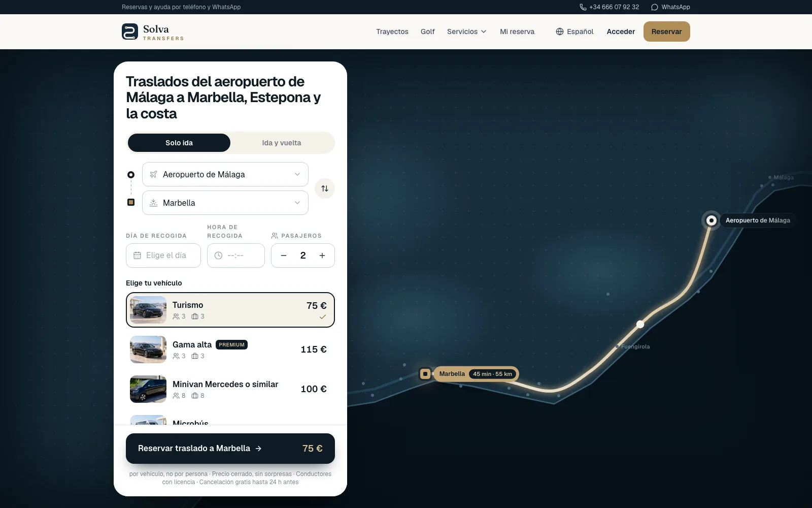
Task: Click the Turismo car thumbnail
Action: [148, 310]
